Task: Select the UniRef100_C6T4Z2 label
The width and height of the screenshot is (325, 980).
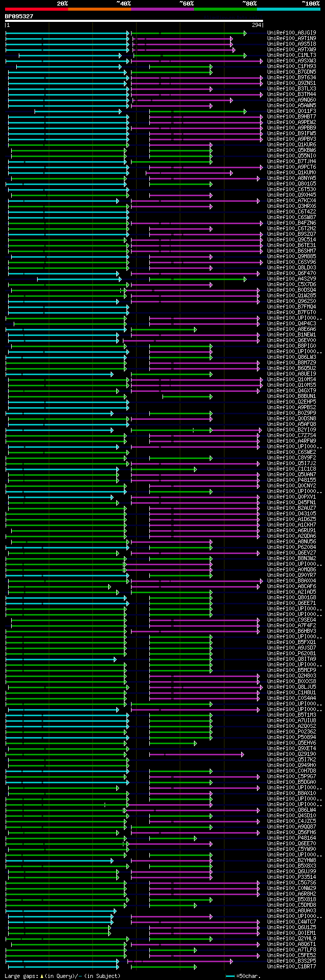Action: coord(291,212)
